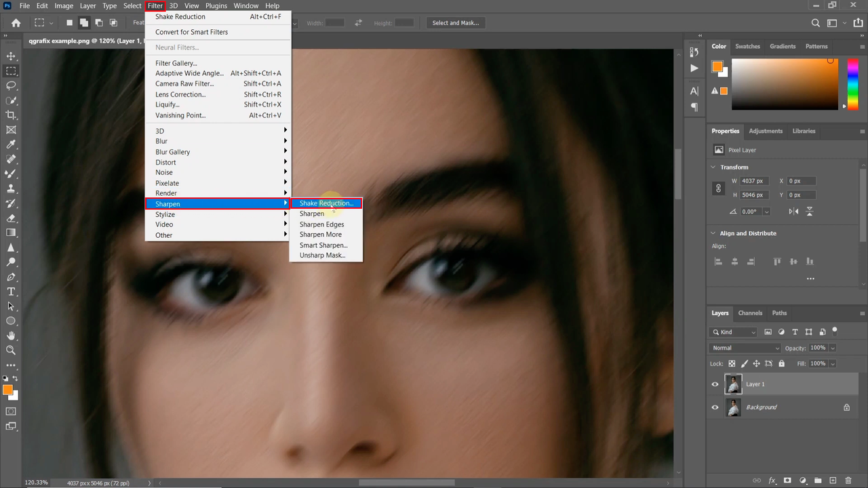Select the Eyedropper tool

coord(11,144)
